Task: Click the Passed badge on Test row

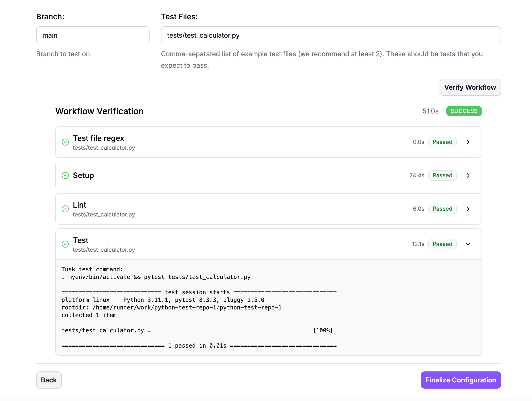Action: pos(442,244)
